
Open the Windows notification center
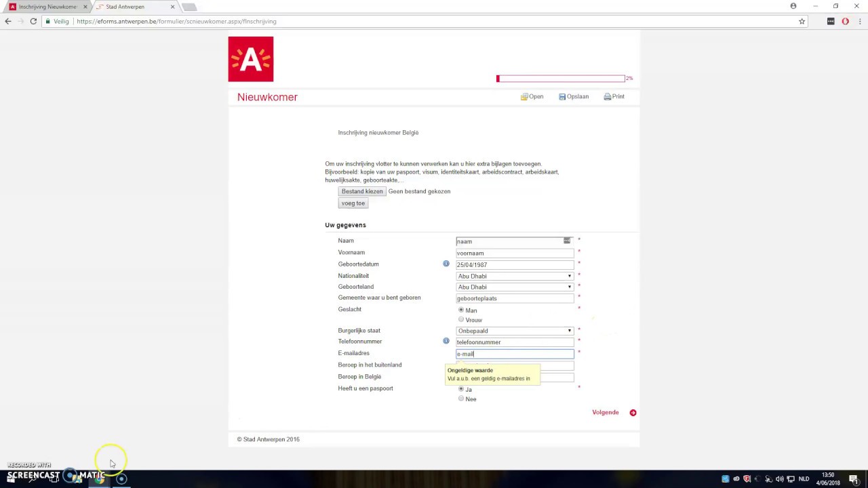tap(853, 479)
